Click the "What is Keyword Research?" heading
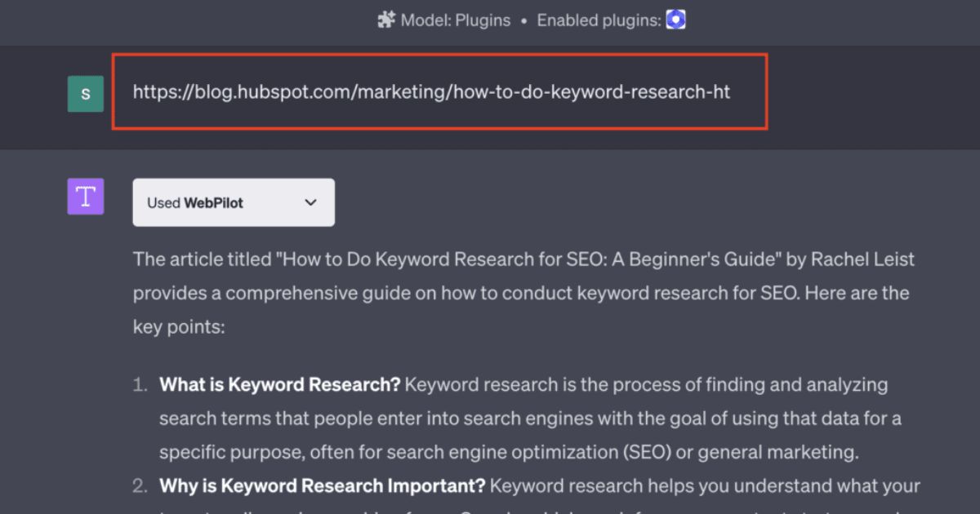 coord(278,384)
